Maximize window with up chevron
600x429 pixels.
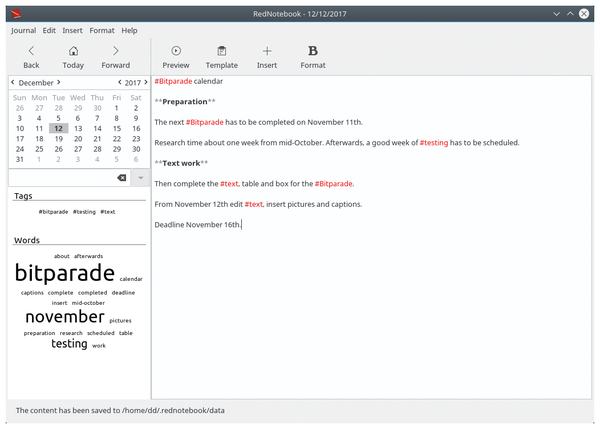click(x=570, y=14)
